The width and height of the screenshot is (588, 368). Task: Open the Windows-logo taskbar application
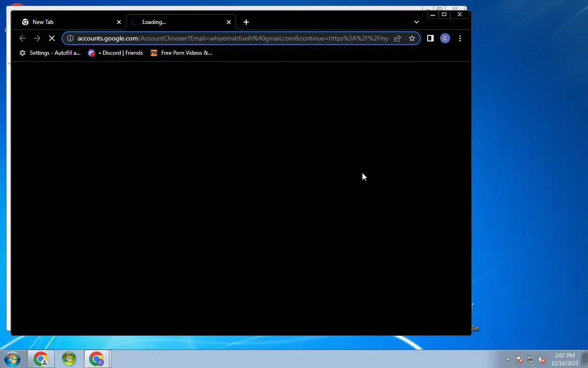click(x=69, y=359)
